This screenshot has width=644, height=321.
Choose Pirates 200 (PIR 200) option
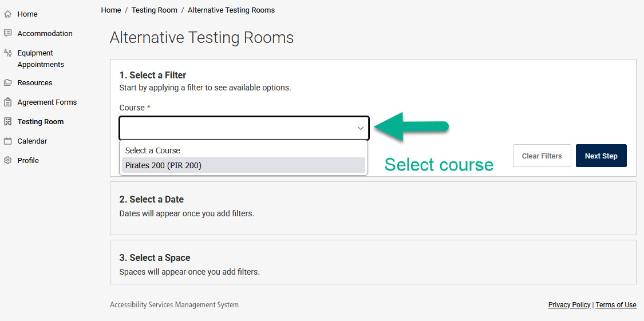point(243,165)
